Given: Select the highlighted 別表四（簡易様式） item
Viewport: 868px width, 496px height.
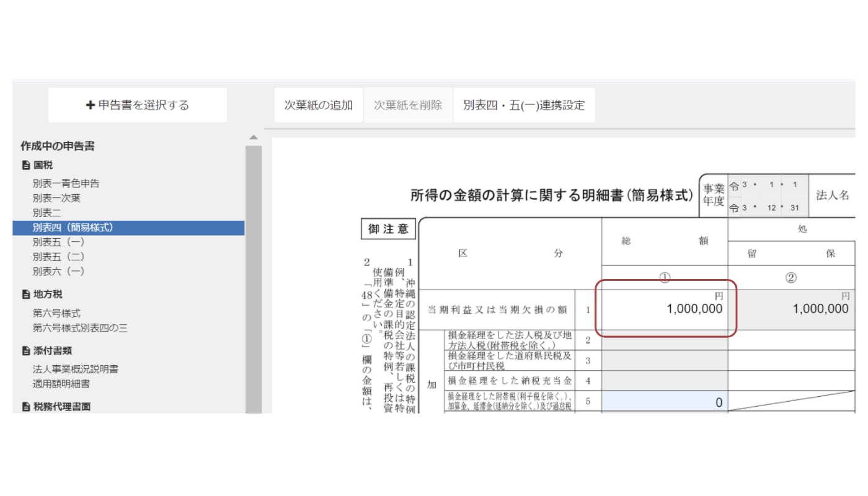Looking at the screenshot, I should pyautogui.click(x=128, y=228).
